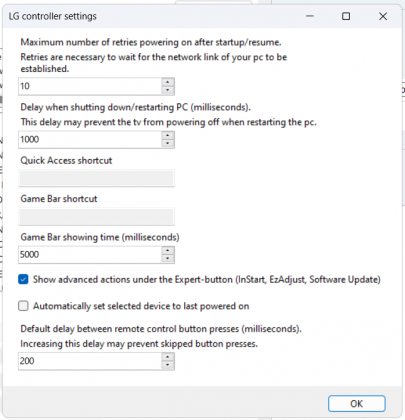The image size is (405, 420).
Task: Increase the shutdown delay milliseconds
Action: point(168,135)
